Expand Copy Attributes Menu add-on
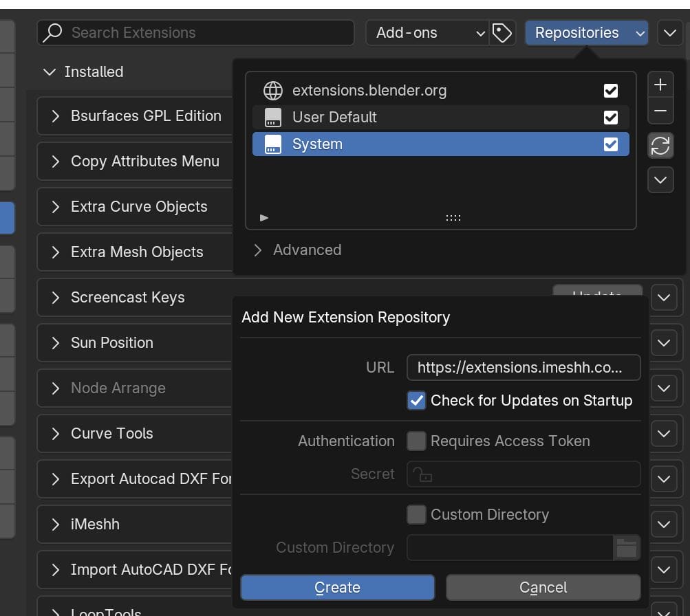The width and height of the screenshot is (690, 616). (56, 162)
